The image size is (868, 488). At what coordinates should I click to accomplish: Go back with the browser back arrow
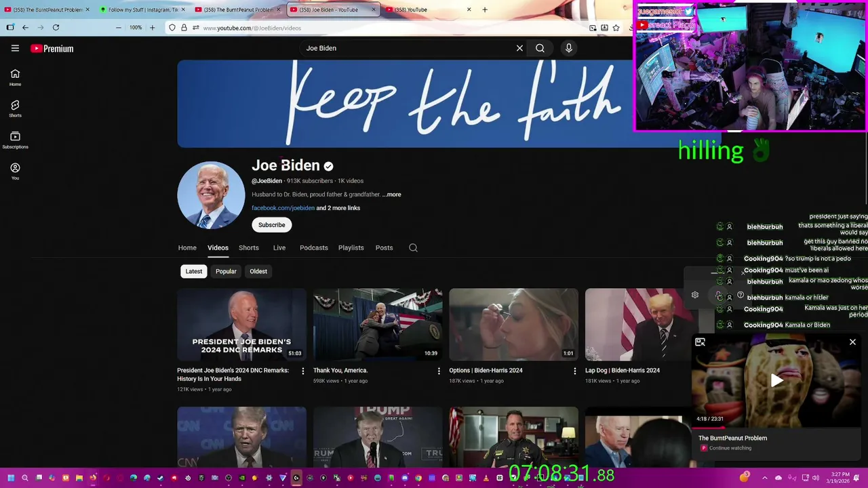point(25,28)
